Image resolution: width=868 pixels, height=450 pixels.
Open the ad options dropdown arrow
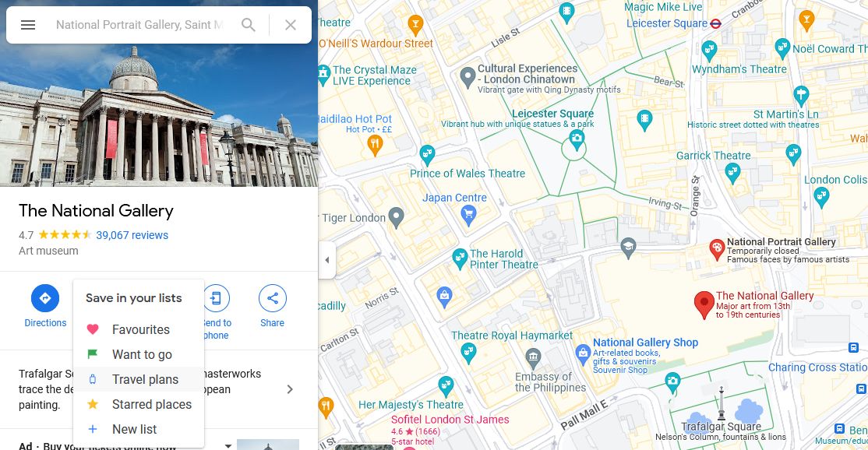[x=228, y=445]
